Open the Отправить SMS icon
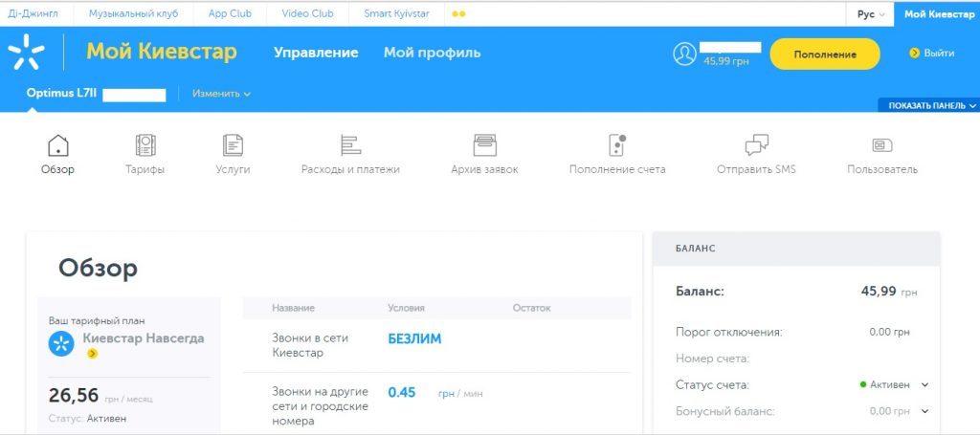The width and height of the screenshot is (980, 435). tap(756, 145)
